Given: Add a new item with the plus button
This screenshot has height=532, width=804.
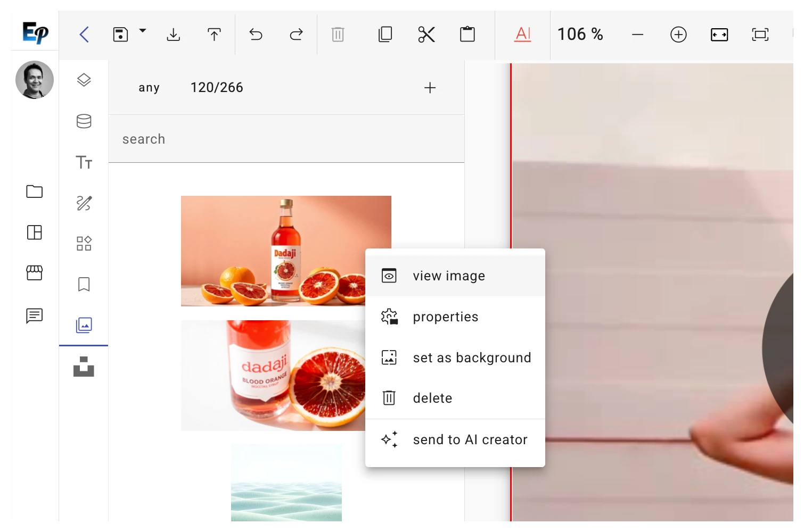Looking at the screenshot, I should click(430, 87).
